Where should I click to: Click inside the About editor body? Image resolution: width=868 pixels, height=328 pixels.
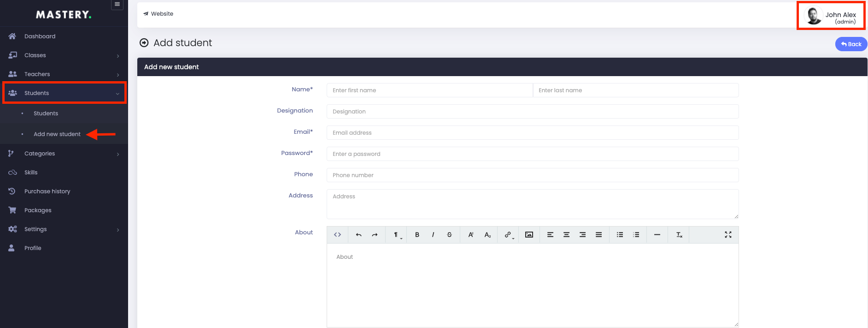(x=533, y=285)
